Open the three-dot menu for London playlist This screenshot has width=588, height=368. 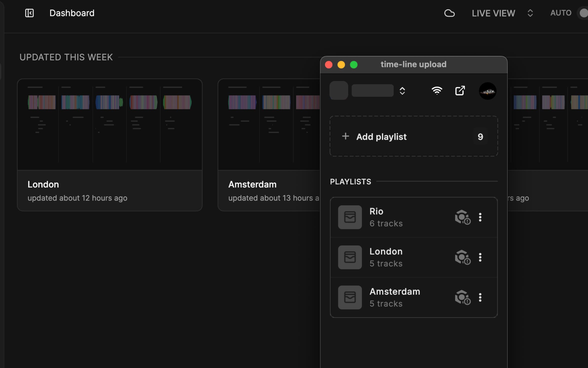pos(480,257)
